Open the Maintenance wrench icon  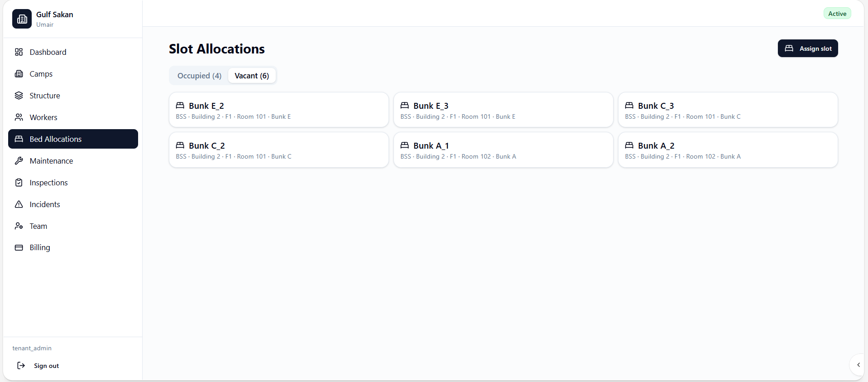[x=19, y=161]
